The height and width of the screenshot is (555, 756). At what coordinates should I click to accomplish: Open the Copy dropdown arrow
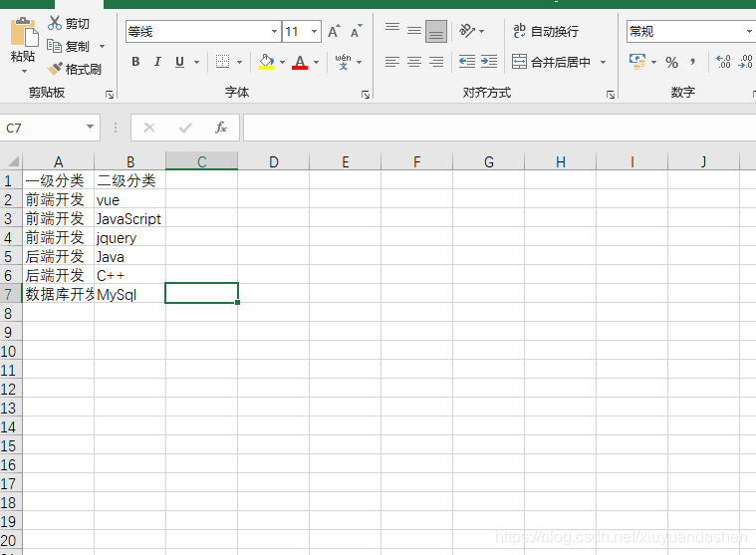[x=103, y=46]
